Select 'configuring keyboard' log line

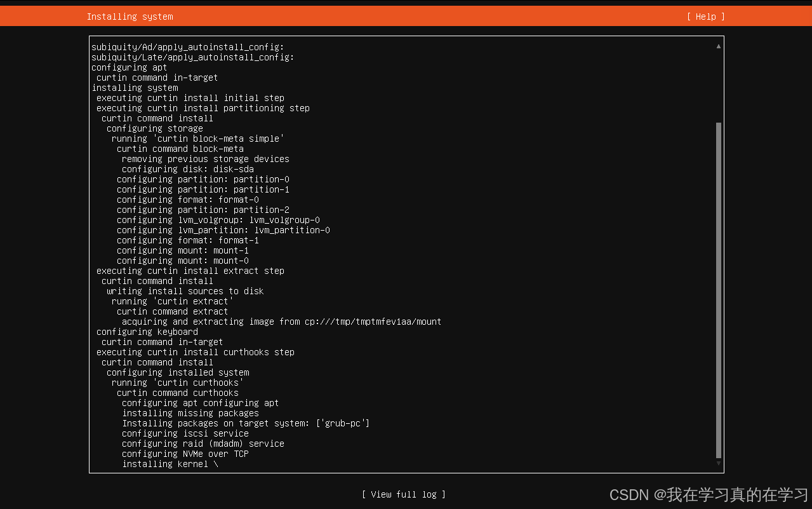[147, 332]
